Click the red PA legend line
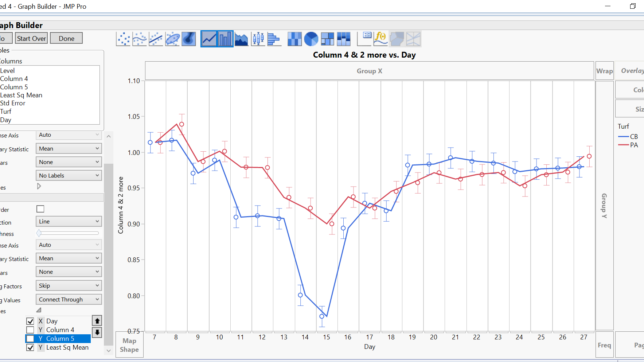The height and width of the screenshot is (362, 644). [624, 145]
